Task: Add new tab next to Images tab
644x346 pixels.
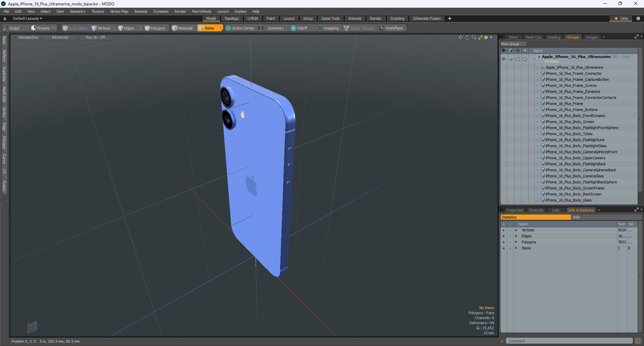Action: (x=604, y=37)
